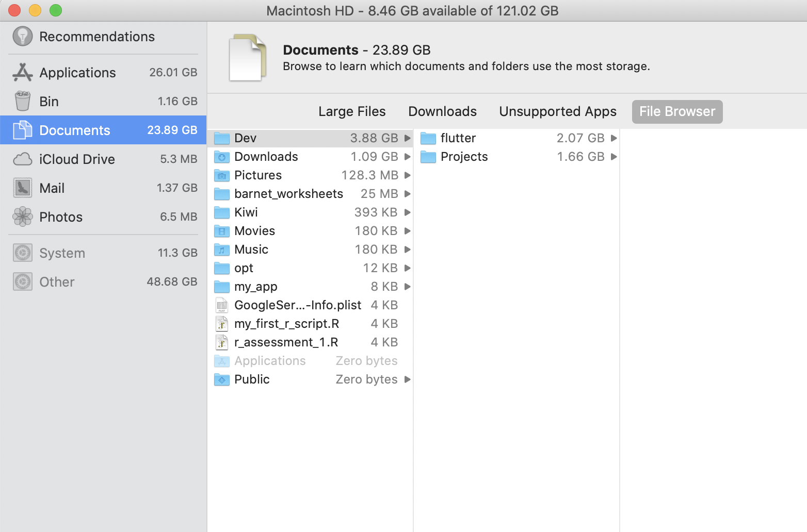Click the Documents icon in sidebar
The width and height of the screenshot is (807, 532).
[x=22, y=130]
